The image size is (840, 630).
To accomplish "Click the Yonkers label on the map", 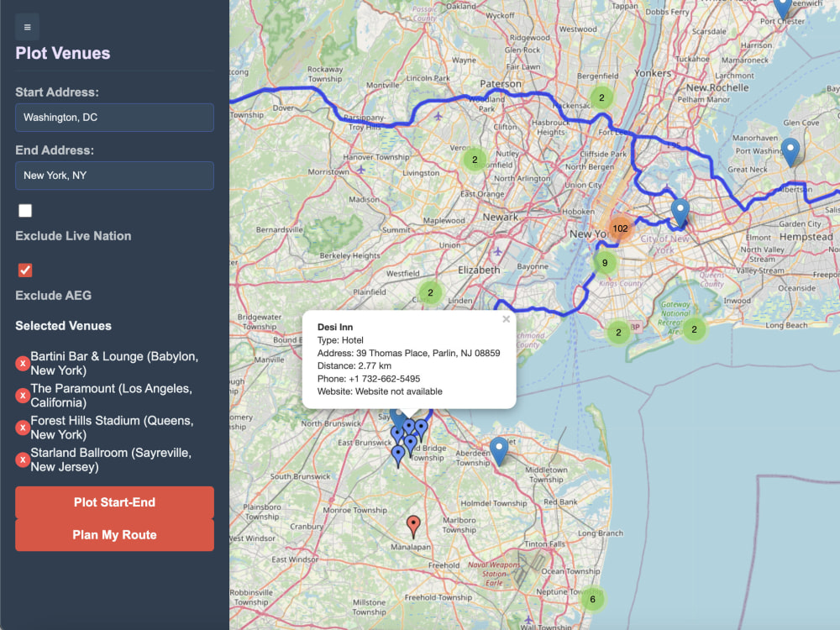I will (x=653, y=73).
